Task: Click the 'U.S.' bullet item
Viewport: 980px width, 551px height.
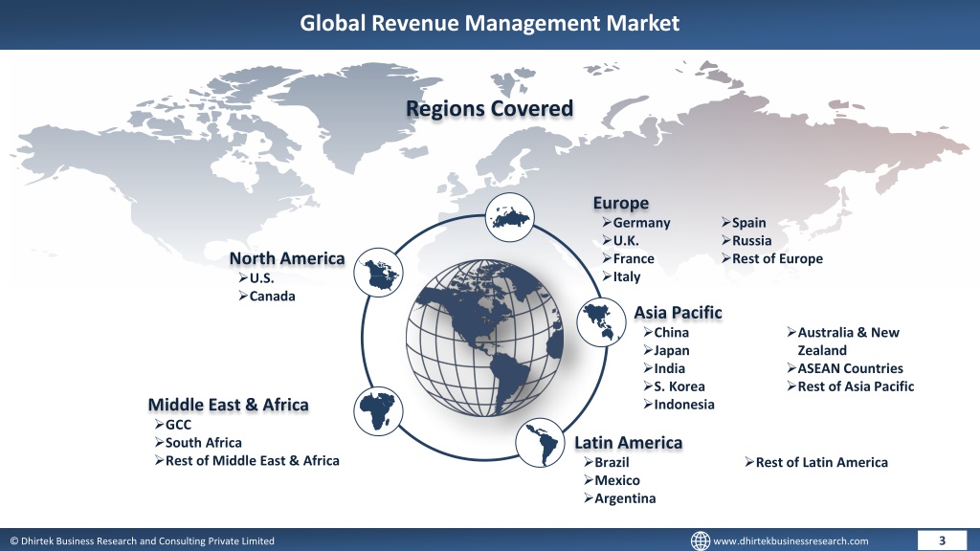Action: pyautogui.click(x=256, y=278)
